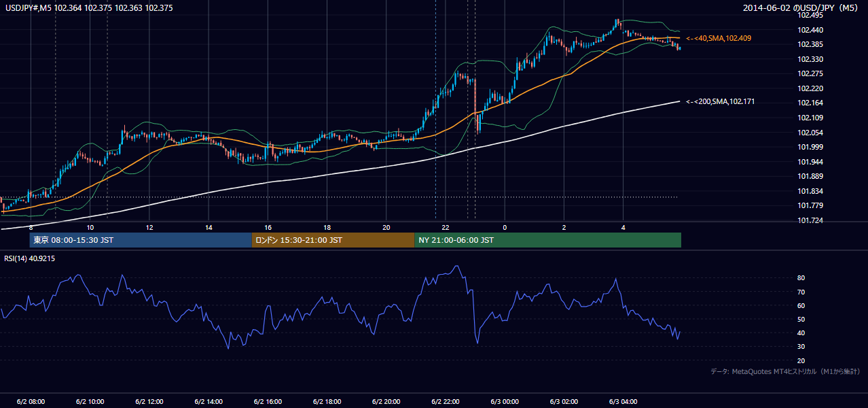Click RSI scale value 50
The width and height of the screenshot is (868, 408).
pyautogui.click(x=801, y=319)
